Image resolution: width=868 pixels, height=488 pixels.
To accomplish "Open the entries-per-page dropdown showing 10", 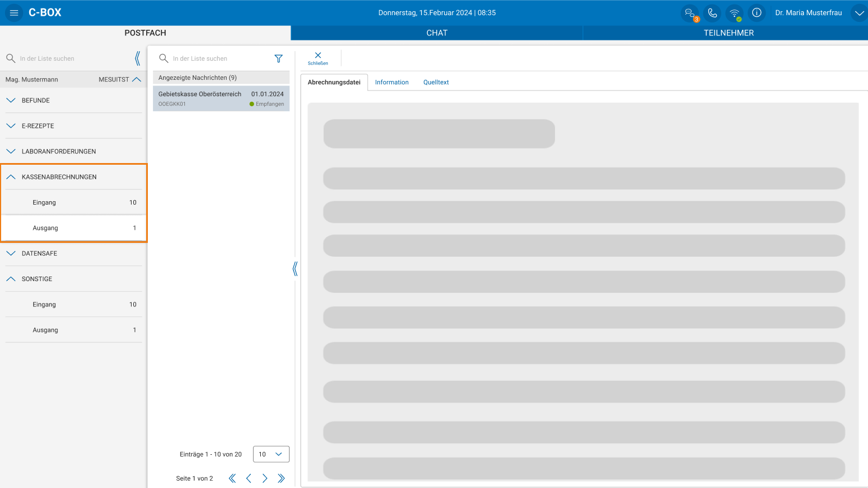I will [271, 454].
